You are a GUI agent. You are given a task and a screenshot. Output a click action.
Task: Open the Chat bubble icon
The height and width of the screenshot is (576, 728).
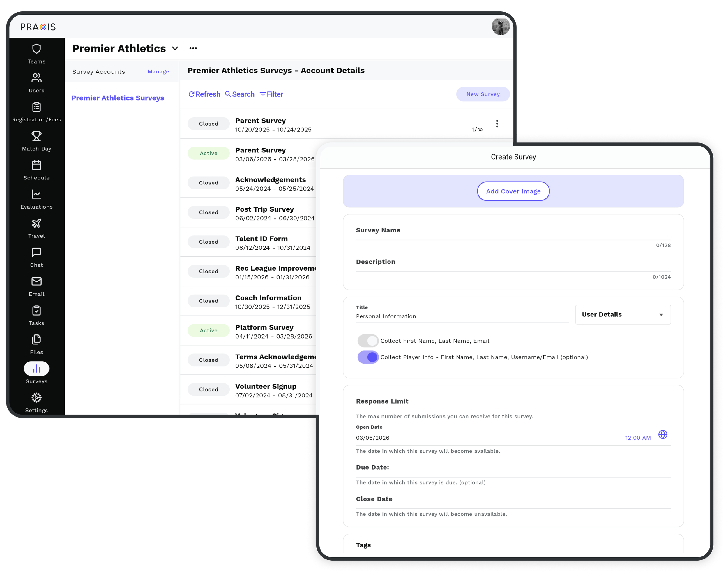click(x=36, y=253)
